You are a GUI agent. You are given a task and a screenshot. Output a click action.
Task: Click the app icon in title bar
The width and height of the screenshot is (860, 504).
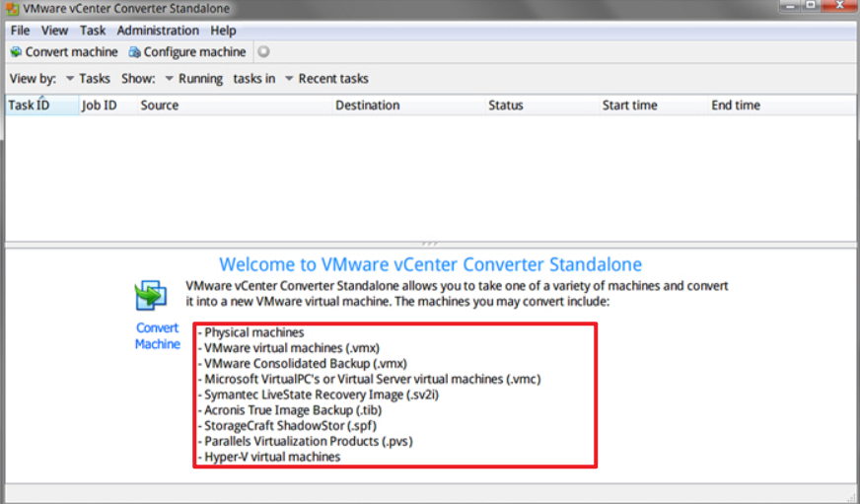coord(12,9)
